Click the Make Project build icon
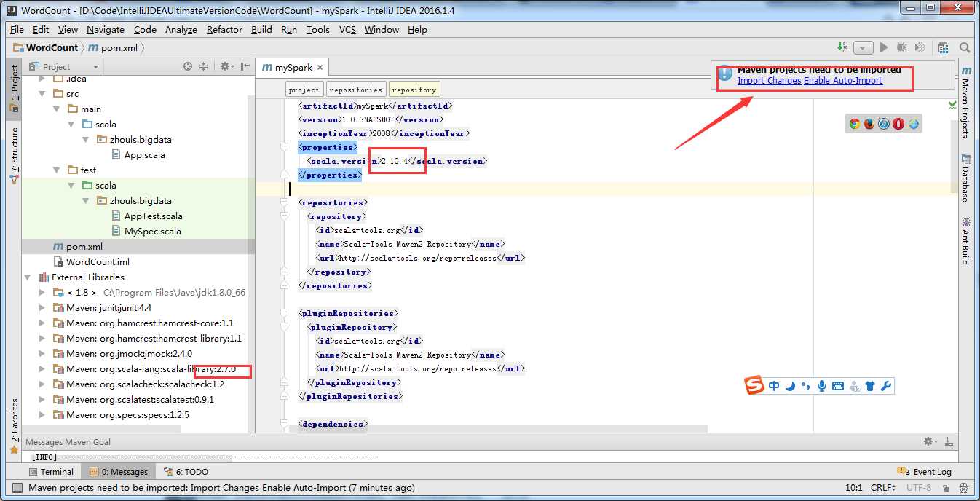Image resolution: width=980 pixels, height=501 pixels. point(842,47)
